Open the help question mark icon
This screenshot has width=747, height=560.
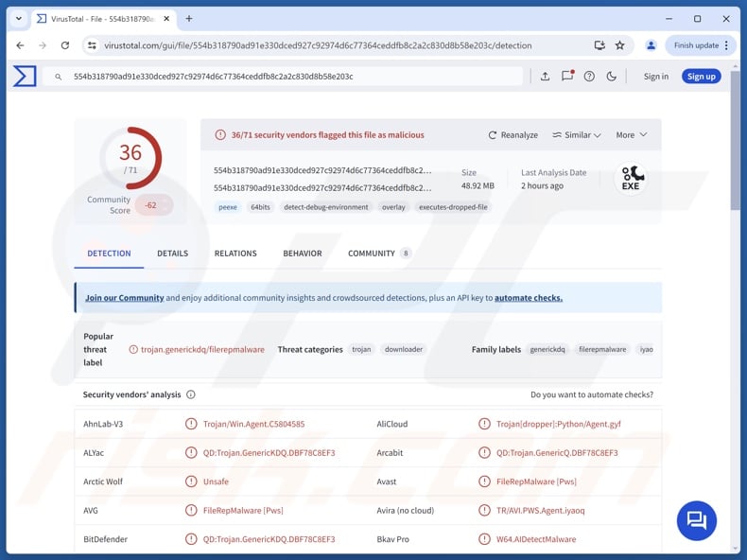click(x=589, y=77)
